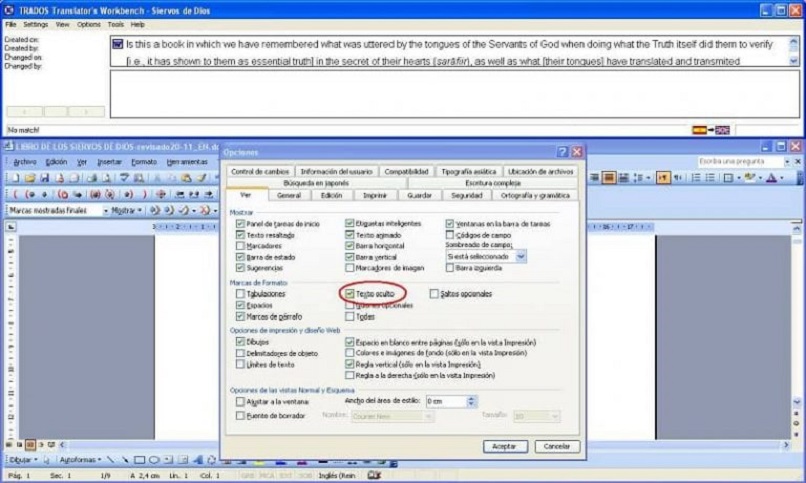
Task: Toggle the Marcas de párrafo checkbox
Action: pos(240,317)
